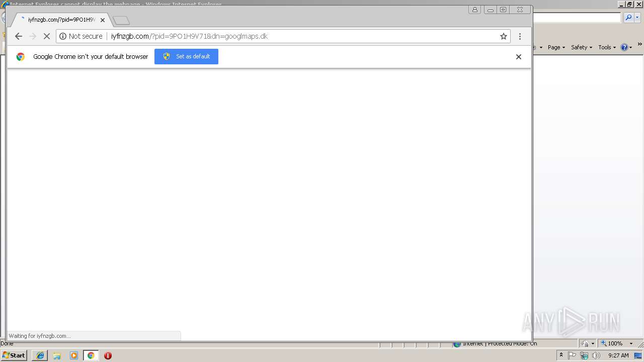644x362 pixels.
Task: Click Chrome's forward arrow
Action: 33,36
